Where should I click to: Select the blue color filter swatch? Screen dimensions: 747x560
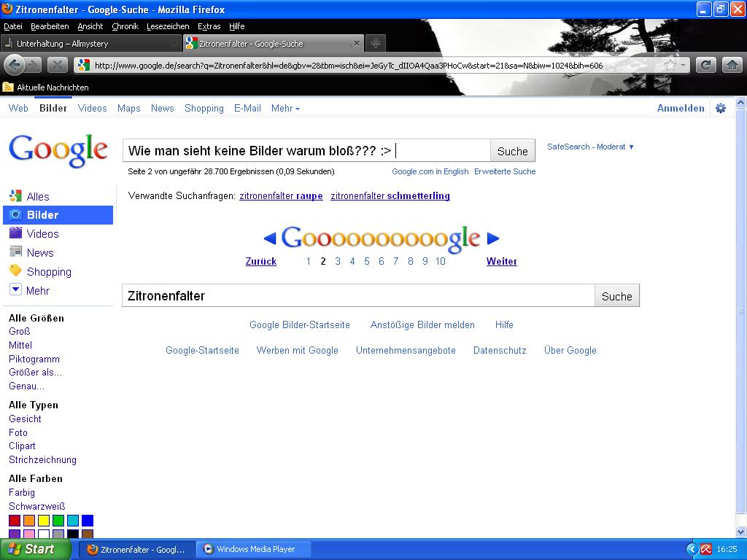(88, 521)
